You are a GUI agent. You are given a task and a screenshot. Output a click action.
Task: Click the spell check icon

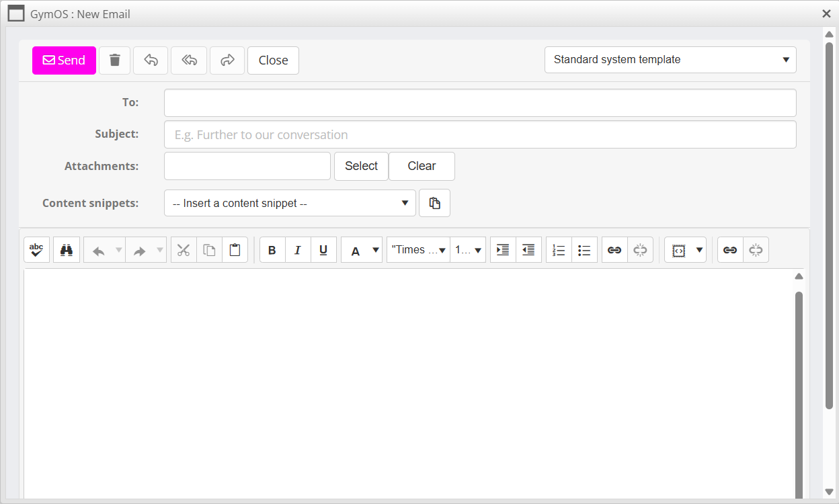point(36,250)
